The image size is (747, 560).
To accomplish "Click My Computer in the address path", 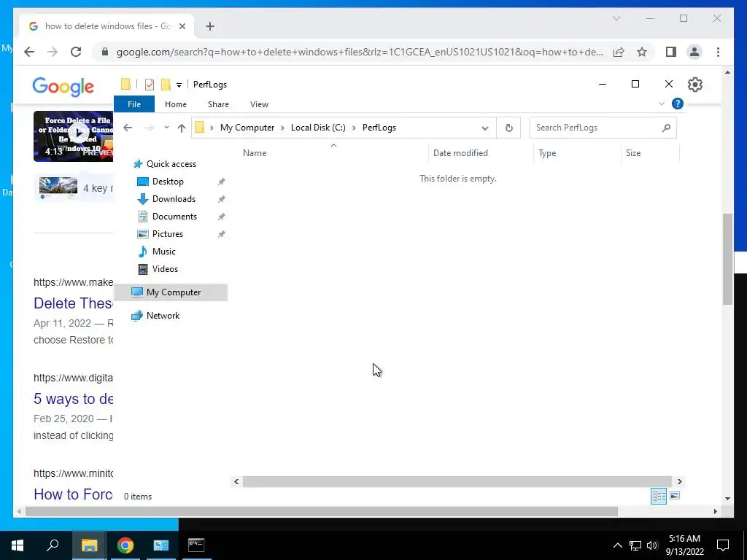I will [x=247, y=128].
